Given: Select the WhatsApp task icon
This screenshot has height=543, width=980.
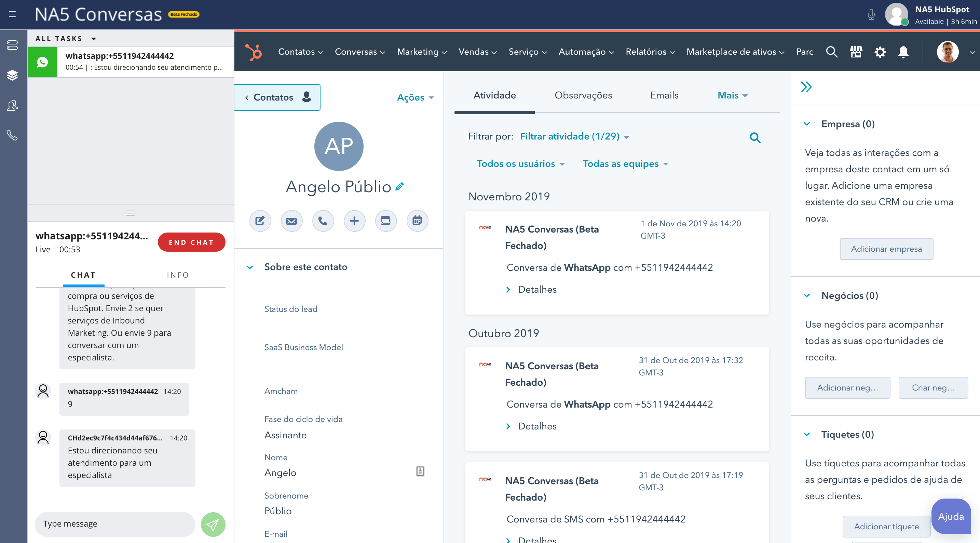Looking at the screenshot, I should (x=43, y=62).
